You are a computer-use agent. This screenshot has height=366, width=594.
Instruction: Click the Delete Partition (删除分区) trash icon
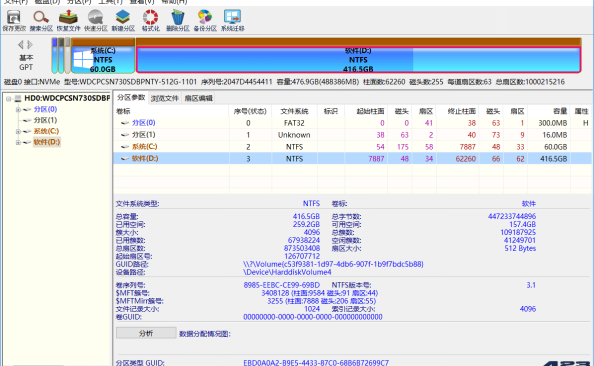(x=178, y=20)
